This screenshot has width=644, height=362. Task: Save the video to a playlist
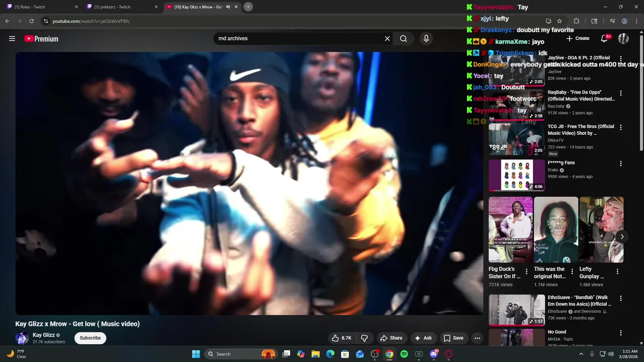pos(453,338)
